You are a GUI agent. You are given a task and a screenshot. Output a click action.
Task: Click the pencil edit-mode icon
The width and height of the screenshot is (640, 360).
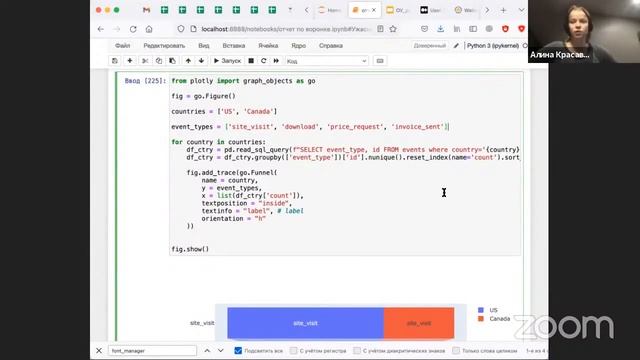coord(456,46)
